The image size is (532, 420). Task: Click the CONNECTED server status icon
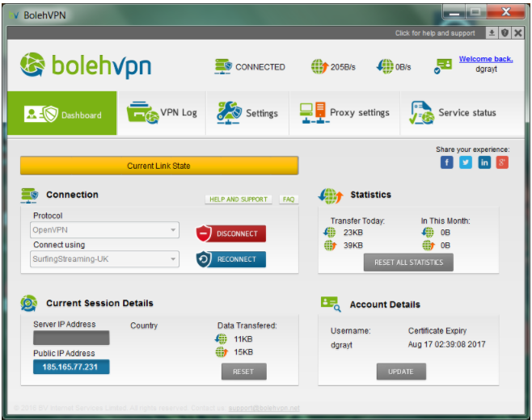point(223,66)
